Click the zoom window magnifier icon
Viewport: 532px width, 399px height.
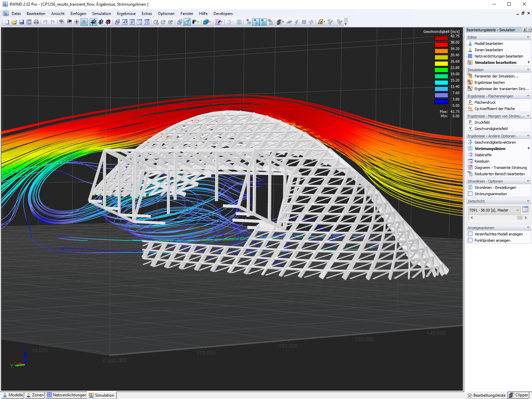139,22
